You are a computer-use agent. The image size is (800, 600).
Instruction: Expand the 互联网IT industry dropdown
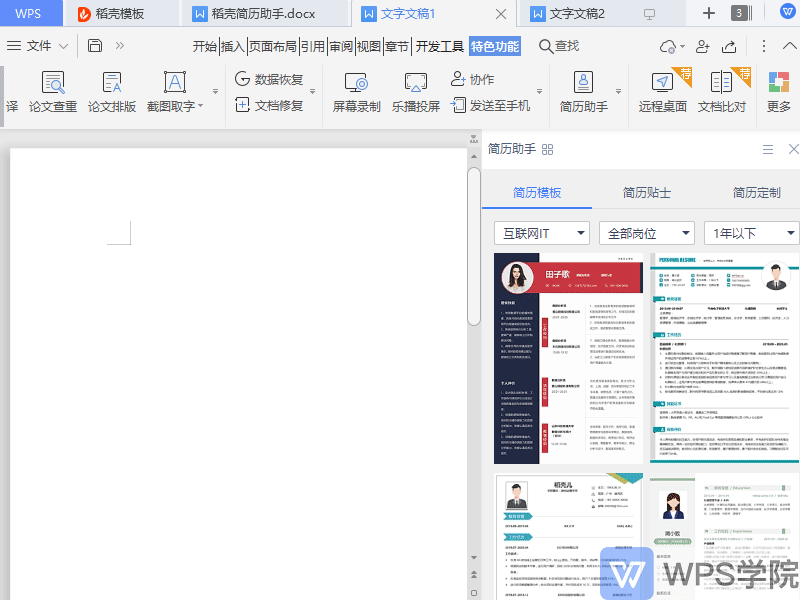point(581,233)
